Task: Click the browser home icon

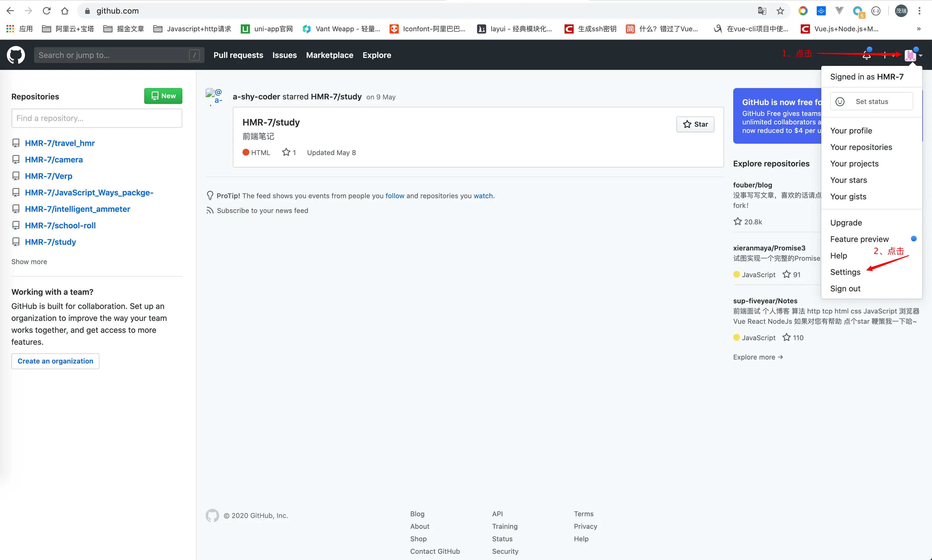Action: click(64, 11)
